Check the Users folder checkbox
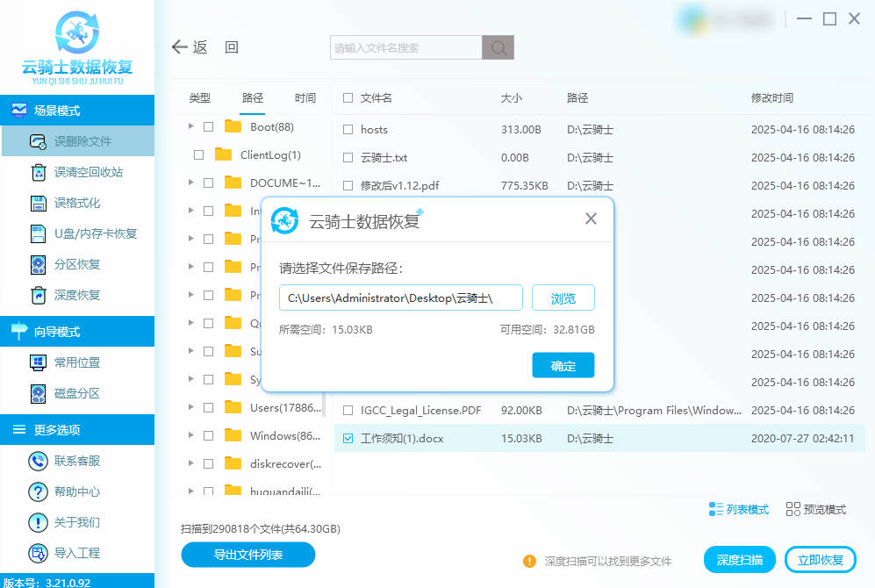The image size is (875, 588). [x=208, y=407]
